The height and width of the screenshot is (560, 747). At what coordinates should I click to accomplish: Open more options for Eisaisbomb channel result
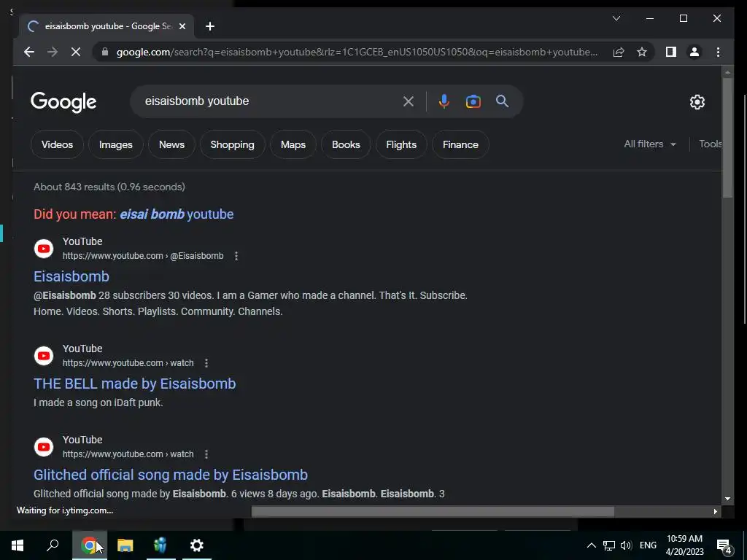click(x=236, y=256)
